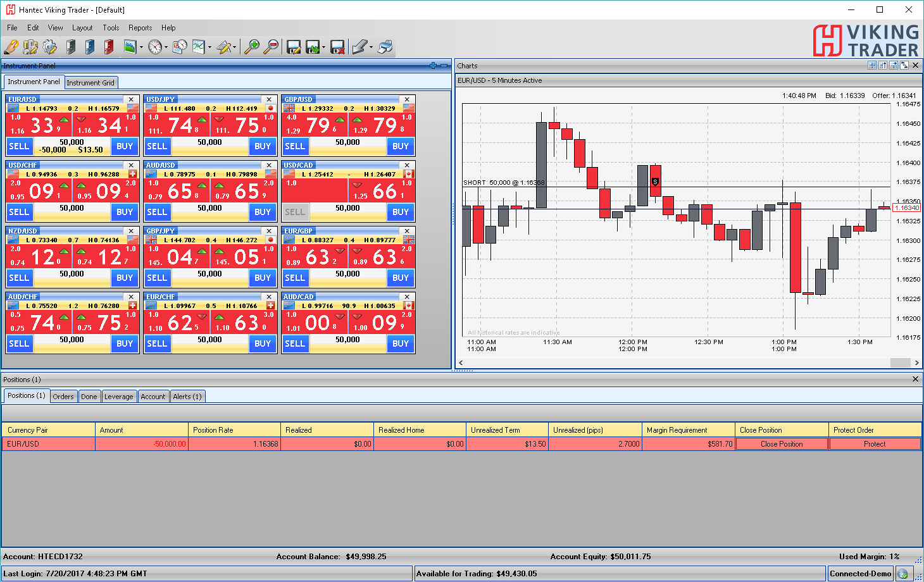The width and height of the screenshot is (924, 582).
Task: Switch to the Account tab
Action: [153, 397]
